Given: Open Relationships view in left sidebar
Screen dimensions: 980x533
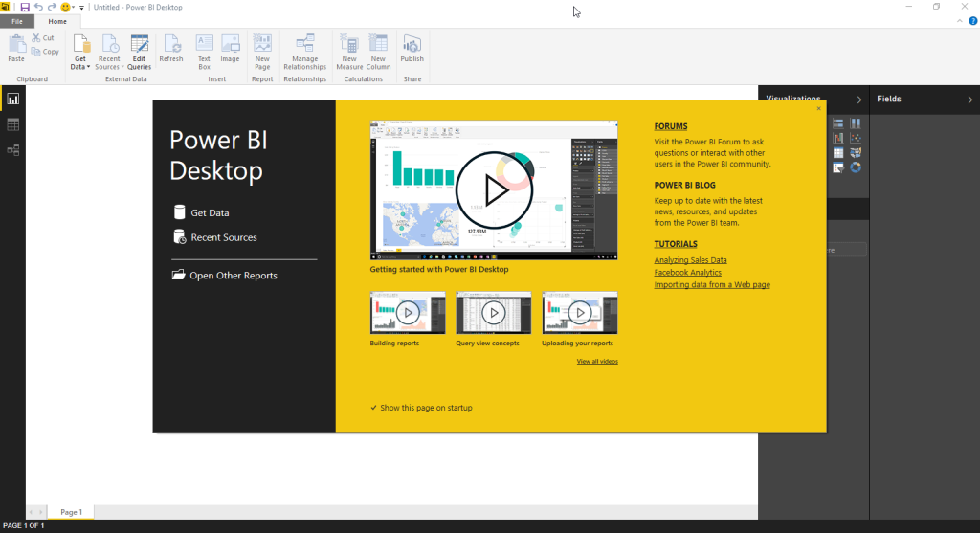Looking at the screenshot, I should [13, 150].
